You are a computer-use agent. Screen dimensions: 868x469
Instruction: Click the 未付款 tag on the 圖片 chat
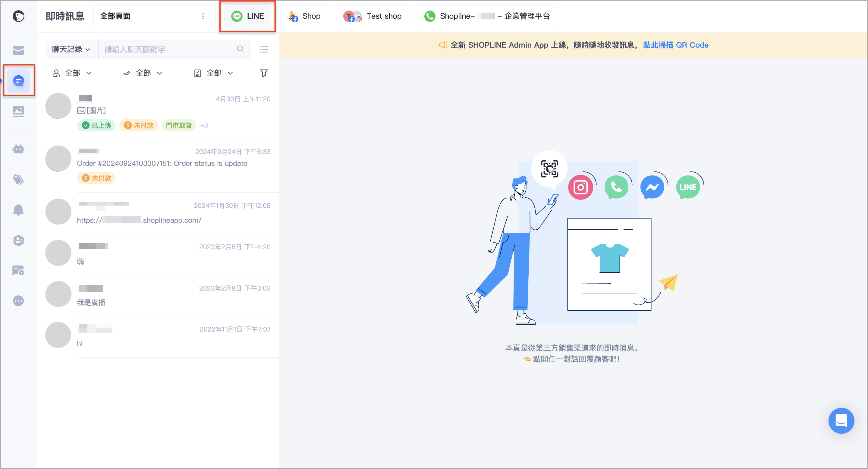[139, 125]
